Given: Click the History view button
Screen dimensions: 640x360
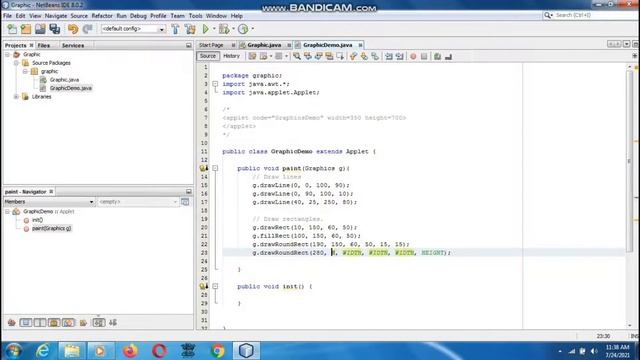Looking at the screenshot, I should click(x=231, y=56).
